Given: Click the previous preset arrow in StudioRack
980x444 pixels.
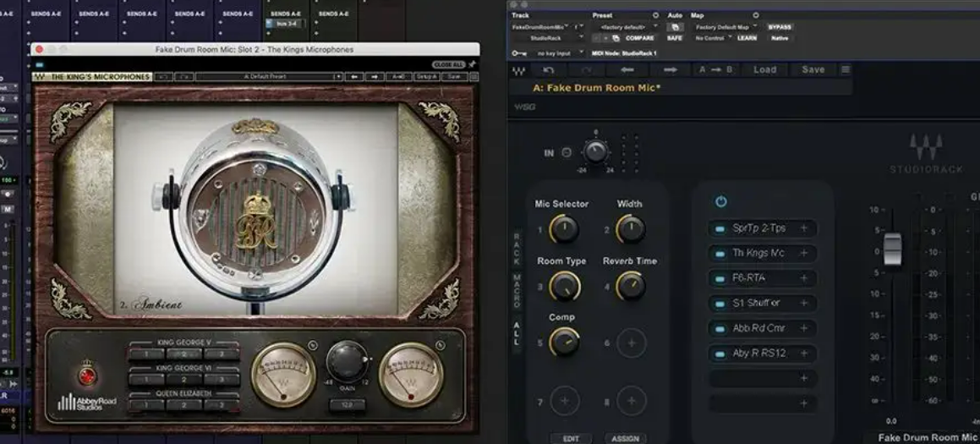Looking at the screenshot, I should (x=627, y=70).
